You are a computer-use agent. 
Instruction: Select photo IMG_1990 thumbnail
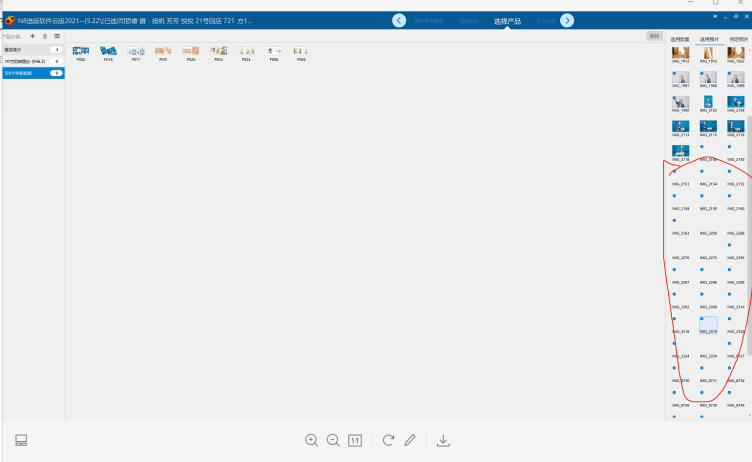click(x=681, y=104)
